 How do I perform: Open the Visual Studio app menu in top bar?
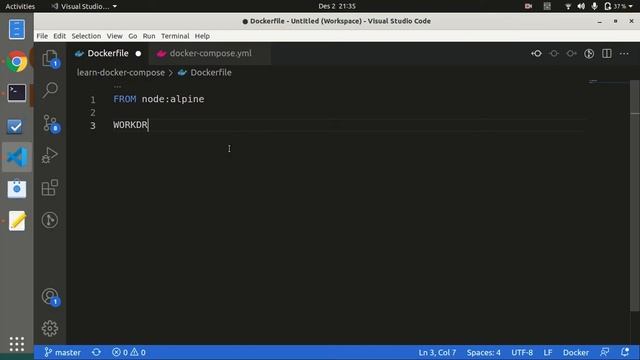click(84, 6)
